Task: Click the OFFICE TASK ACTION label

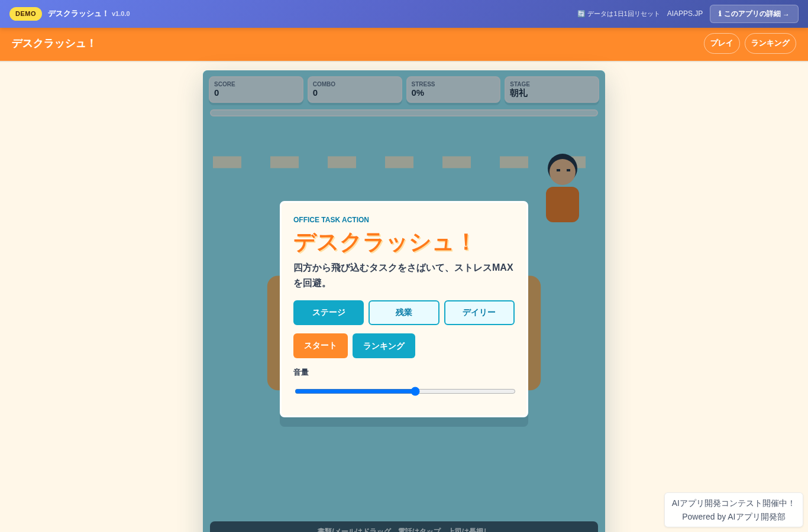Action: click(x=331, y=220)
